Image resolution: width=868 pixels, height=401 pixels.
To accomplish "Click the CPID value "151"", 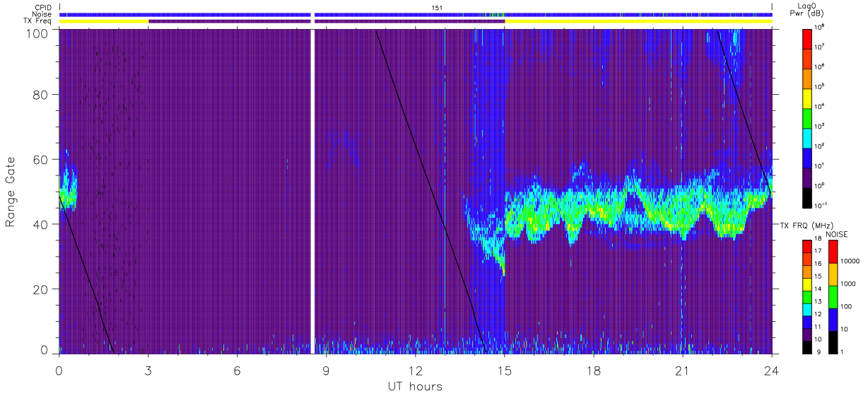I will pos(438,8).
